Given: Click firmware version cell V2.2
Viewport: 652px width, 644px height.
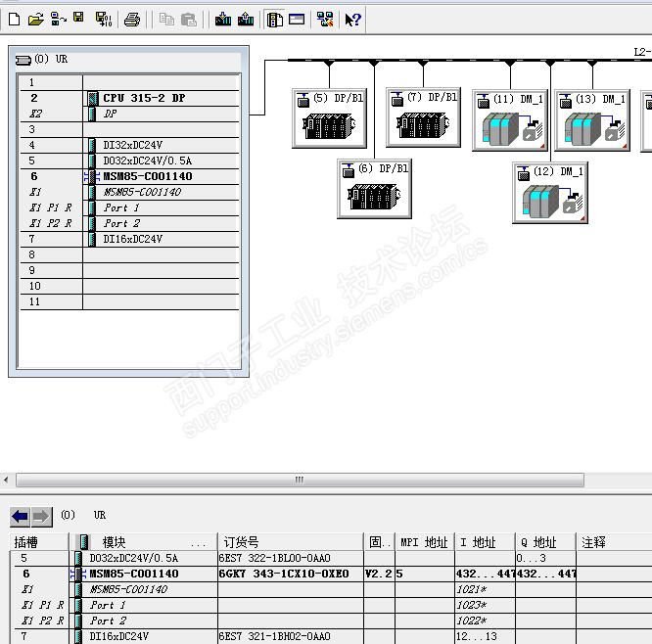Looking at the screenshot, I should point(379,574).
